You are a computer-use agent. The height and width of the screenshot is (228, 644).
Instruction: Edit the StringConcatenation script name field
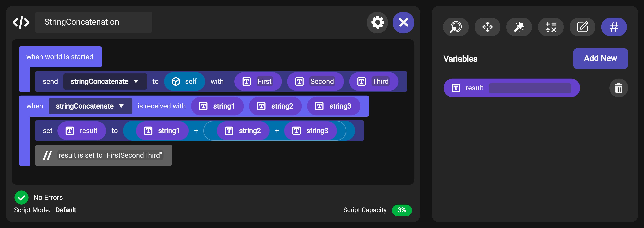pyautogui.click(x=93, y=22)
